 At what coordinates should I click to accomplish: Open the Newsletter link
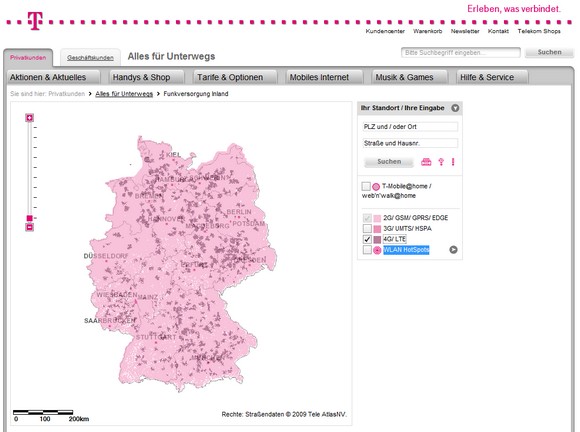pos(465,31)
